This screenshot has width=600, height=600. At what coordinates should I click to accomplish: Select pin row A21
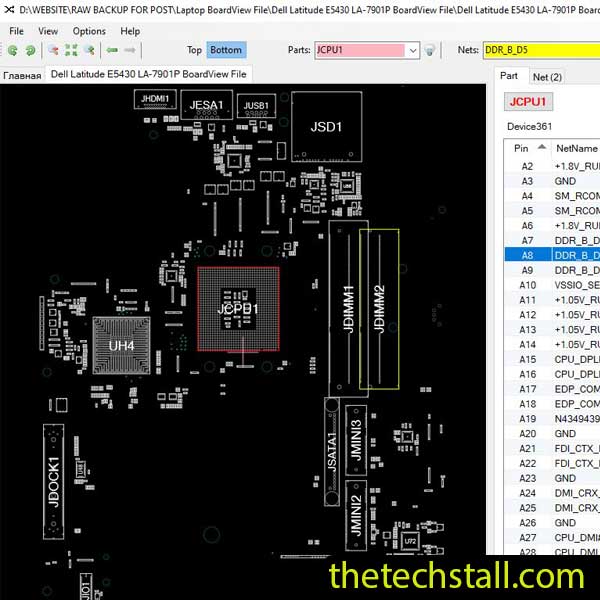click(x=552, y=448)
